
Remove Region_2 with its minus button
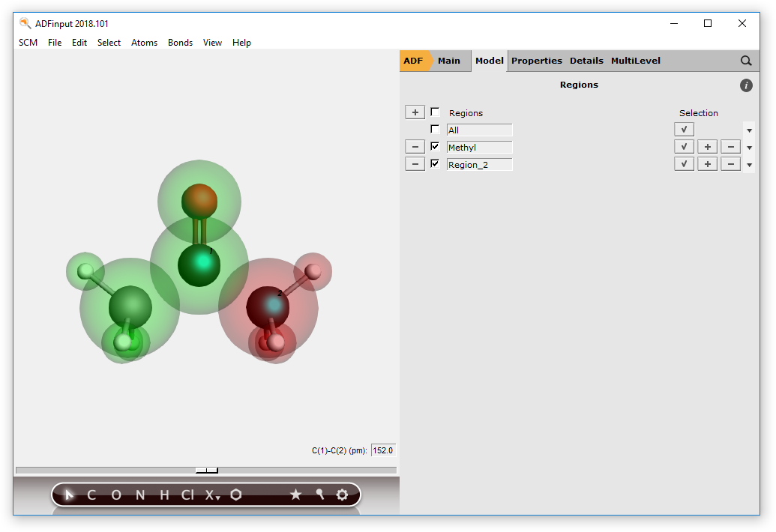coord(415,164)
